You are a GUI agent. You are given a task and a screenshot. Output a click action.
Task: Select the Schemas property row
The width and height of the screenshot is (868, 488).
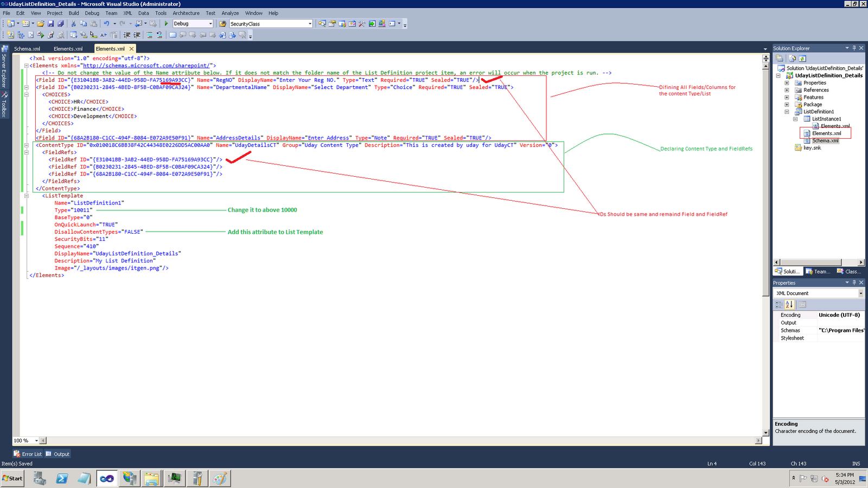point(819,330)
